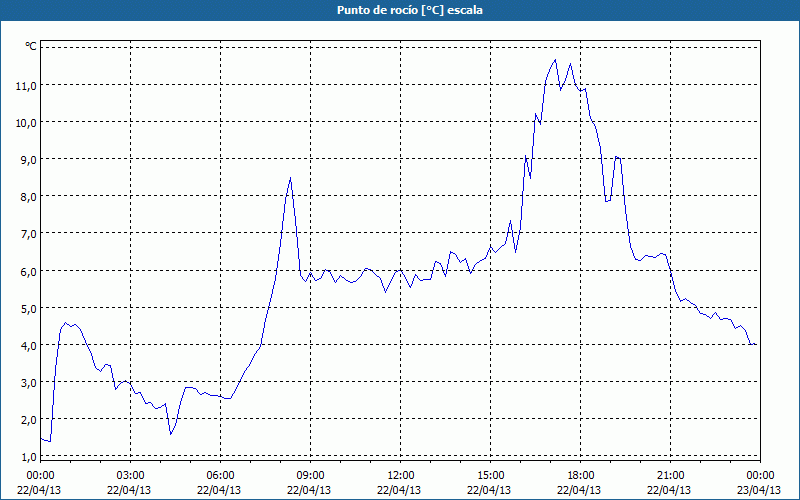
Task: Click the 1,0 y-axis value
Action: point(28,457)
